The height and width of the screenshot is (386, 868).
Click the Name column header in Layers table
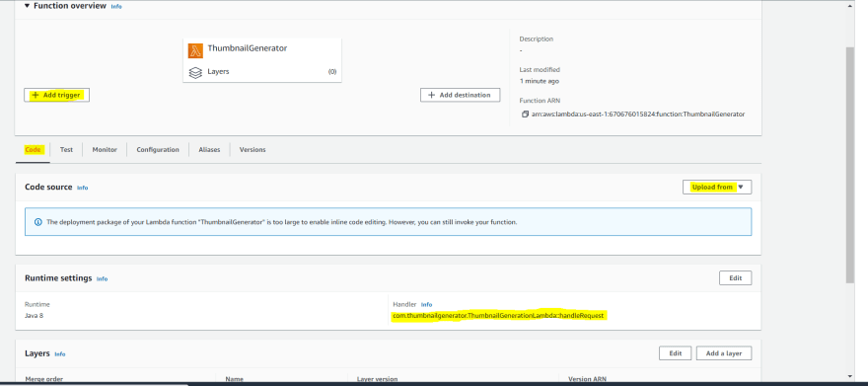click(235, 379)
